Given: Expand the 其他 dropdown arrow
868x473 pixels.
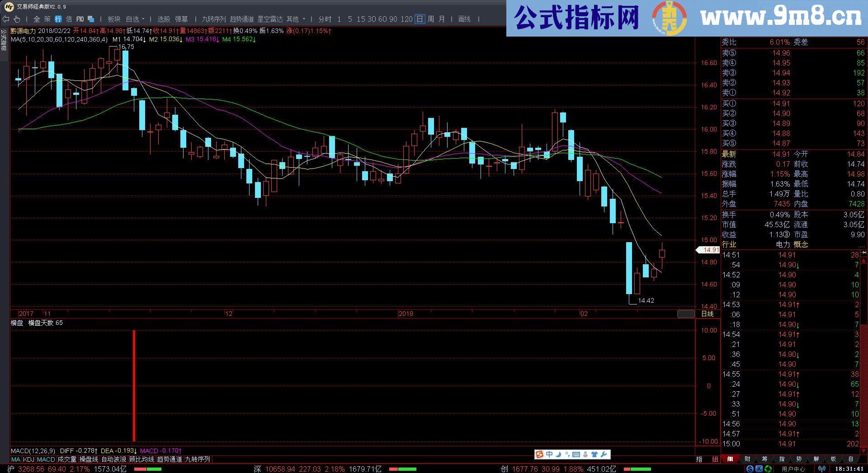Looking at the screenshot, I should [x=304, y=19].
